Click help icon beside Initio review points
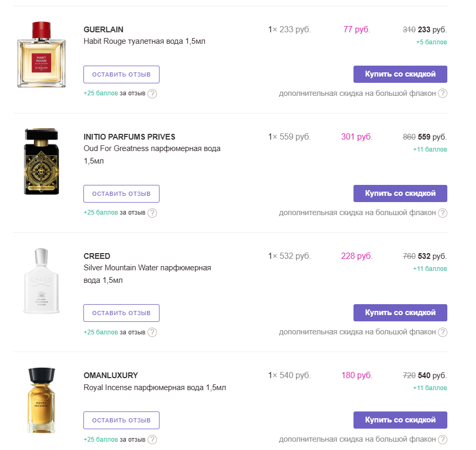The width and height of the screenshot is (476, 450). click(152, 213)
